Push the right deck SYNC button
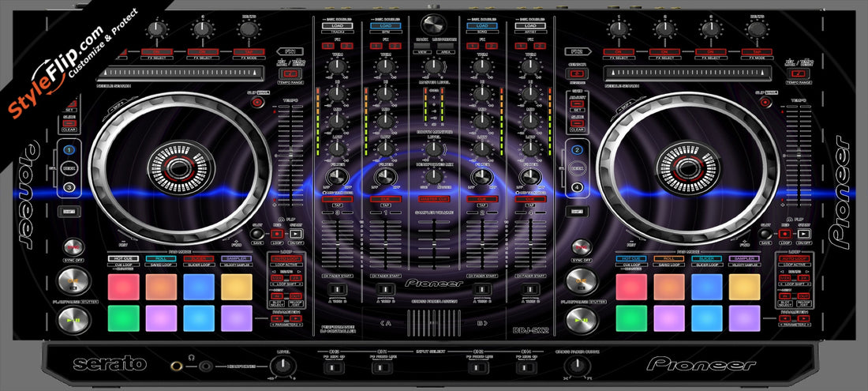This screenshot has width=868, height=391. click(582, 247)
